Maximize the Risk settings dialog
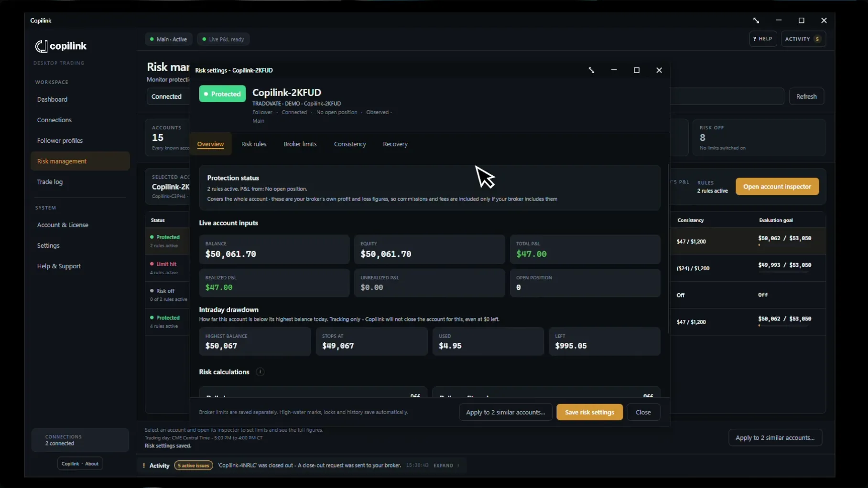868x488 pixels. (x=637, y=70)
